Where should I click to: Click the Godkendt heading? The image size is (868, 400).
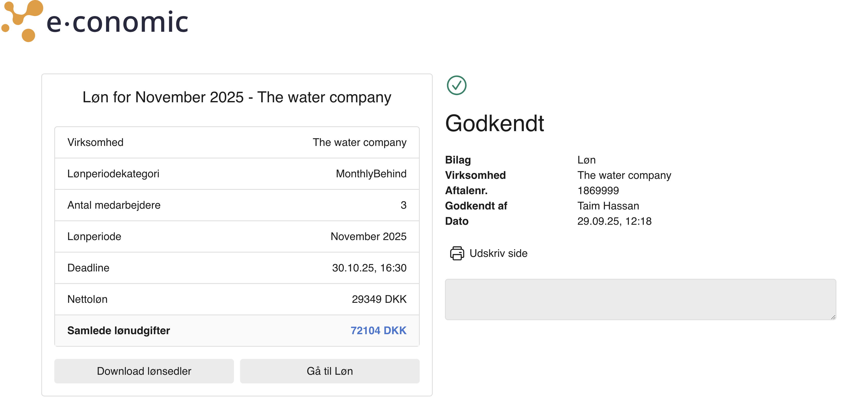coord(494,123)
